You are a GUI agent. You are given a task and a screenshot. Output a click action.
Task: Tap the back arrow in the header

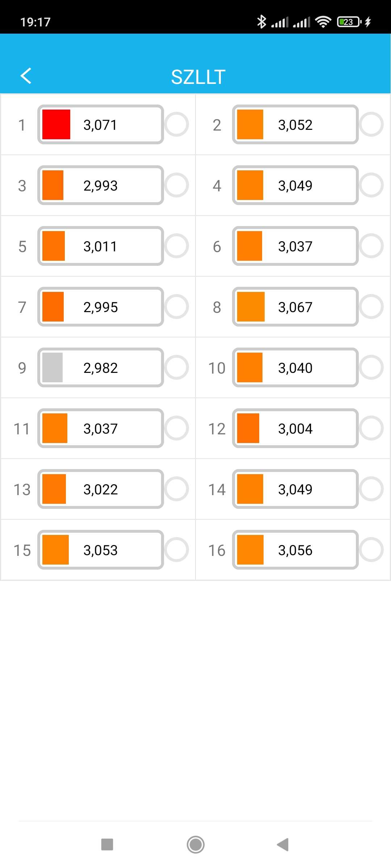click(x=26, y=76)
